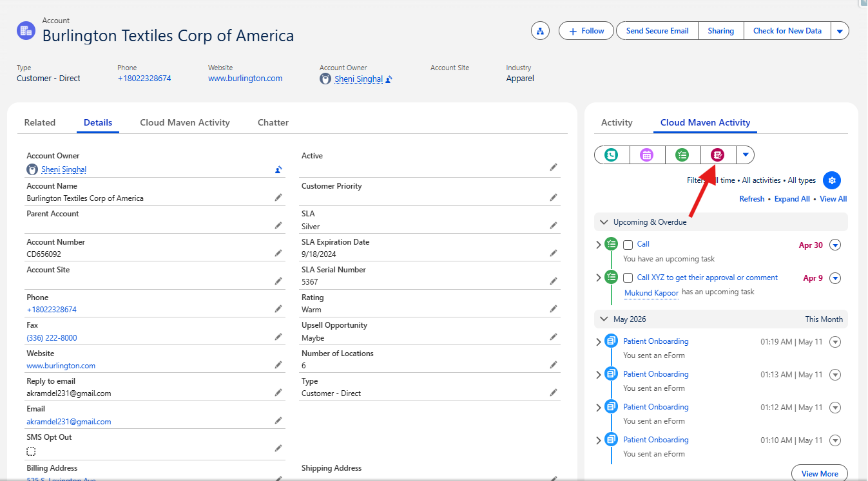The width and height of the screenshot is (868, 481).
Task: Click the crimson eForm icon in the activity toolbar
Action: pos(718,155)
